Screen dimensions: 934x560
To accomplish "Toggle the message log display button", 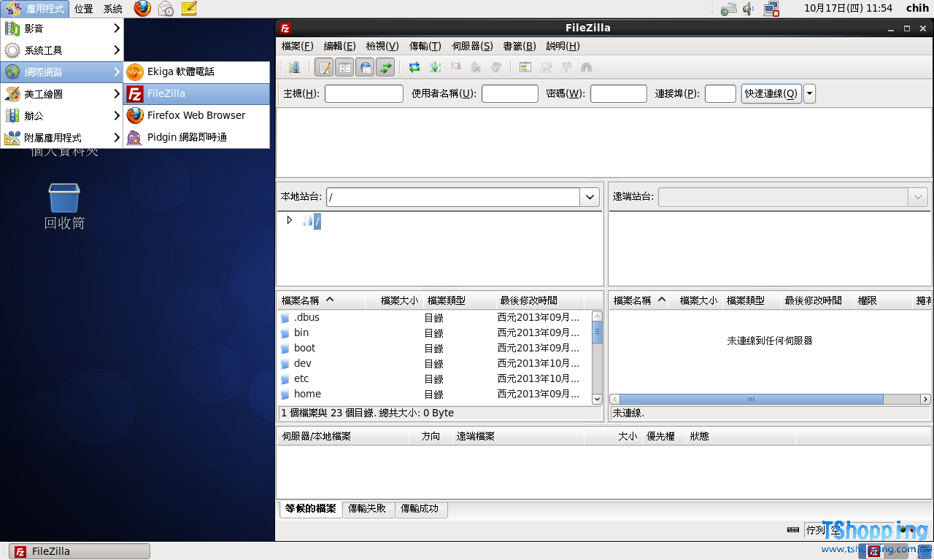I will click(x=325, y=68).
